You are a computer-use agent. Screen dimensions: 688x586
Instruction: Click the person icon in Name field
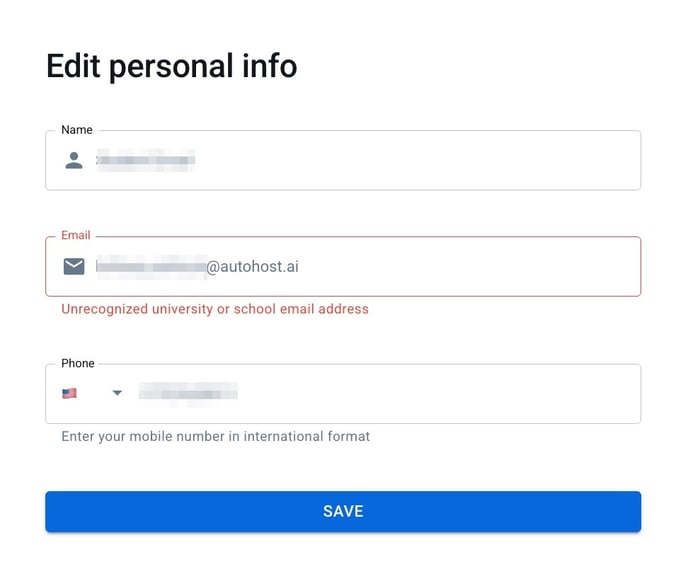(74, 160)
